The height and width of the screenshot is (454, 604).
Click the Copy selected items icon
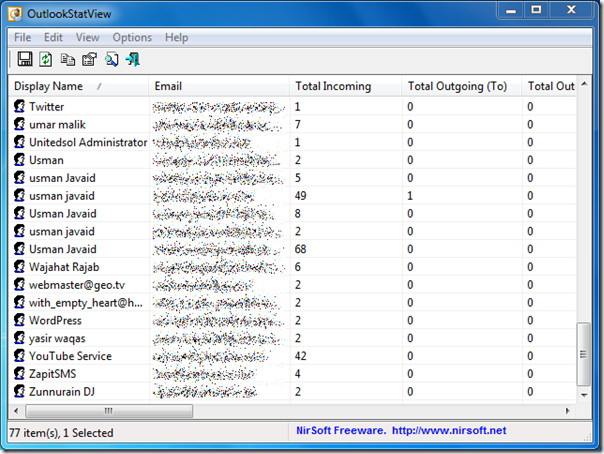pyautogui.click(x=68, y=60)
